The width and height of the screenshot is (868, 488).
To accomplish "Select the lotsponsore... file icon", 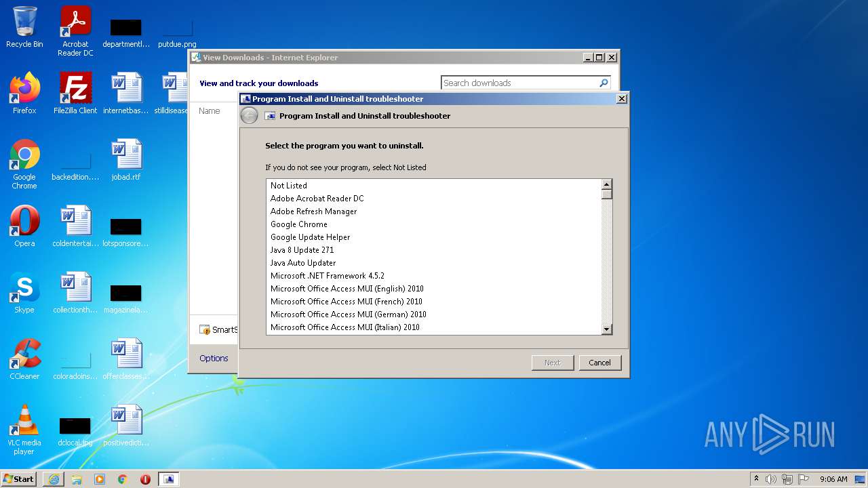I will click(x=126, y=232).
